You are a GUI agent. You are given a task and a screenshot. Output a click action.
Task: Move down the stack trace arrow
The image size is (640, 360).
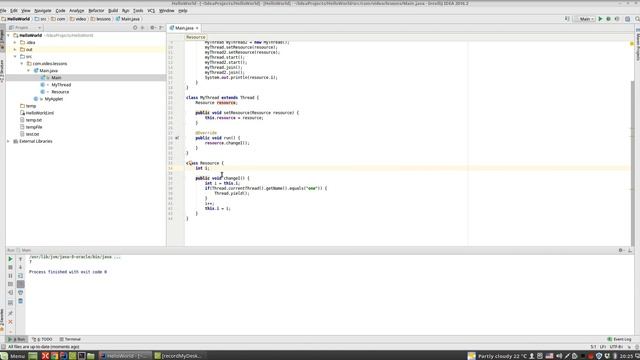(x=20, y=267)
